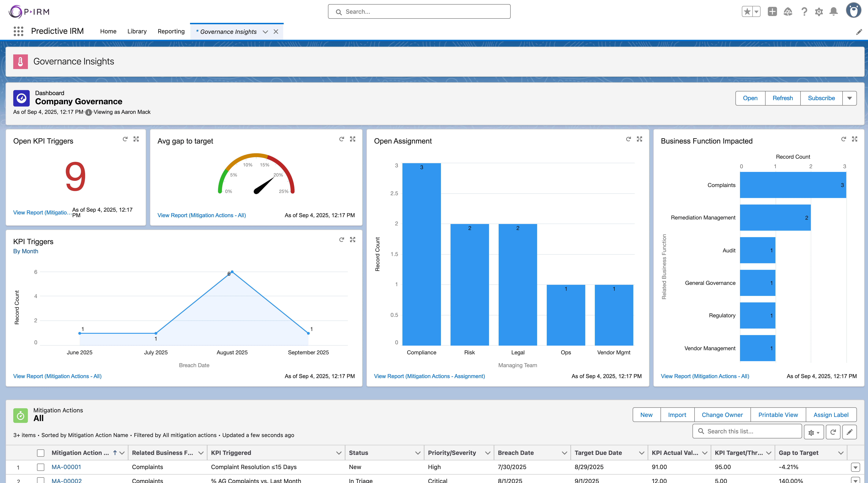Open the App Launcher grid icon
Image resolution: width=868 pixels, height=483 pixels.
pos(18,31)
